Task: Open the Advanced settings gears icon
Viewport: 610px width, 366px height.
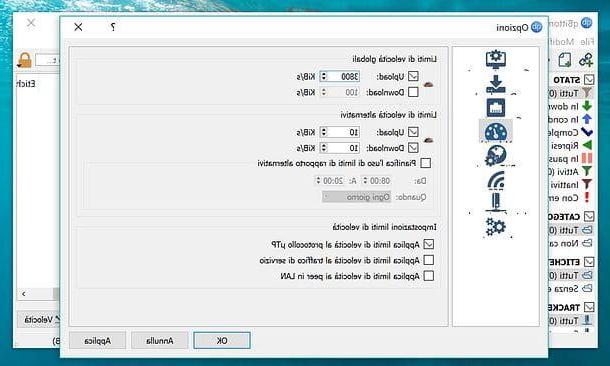Action: click(495, 227)
